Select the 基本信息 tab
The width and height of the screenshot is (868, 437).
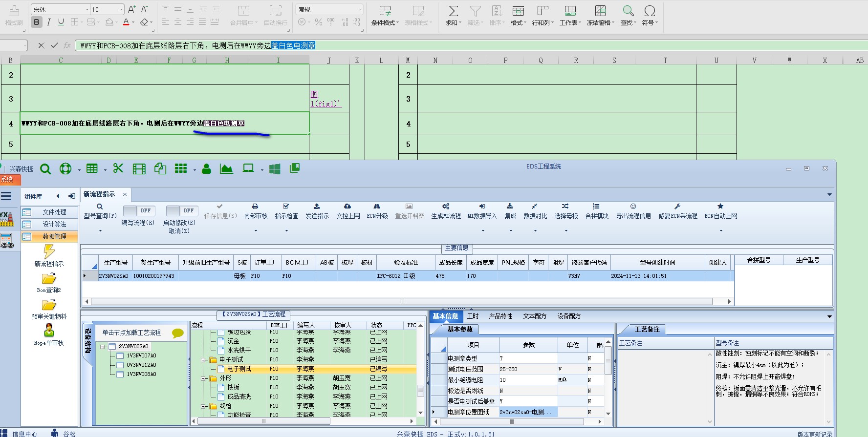pyautogui.click(x=445, y=316)
